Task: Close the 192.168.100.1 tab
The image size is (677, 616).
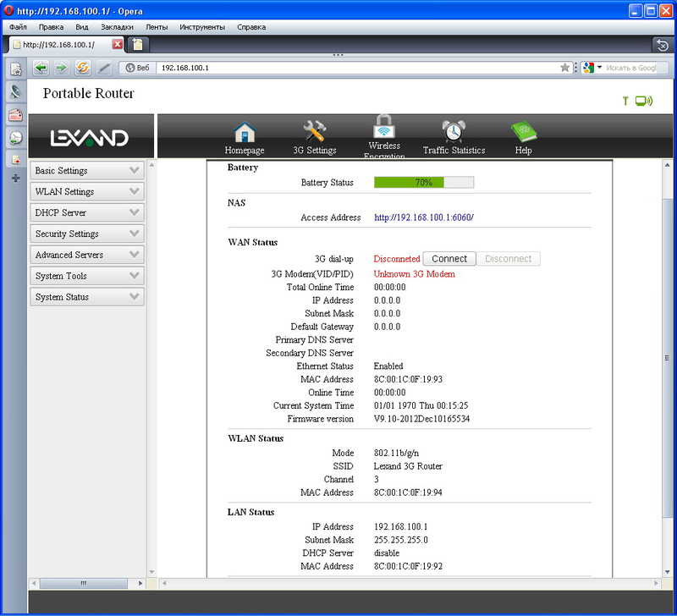Action: tap(117, 44)
